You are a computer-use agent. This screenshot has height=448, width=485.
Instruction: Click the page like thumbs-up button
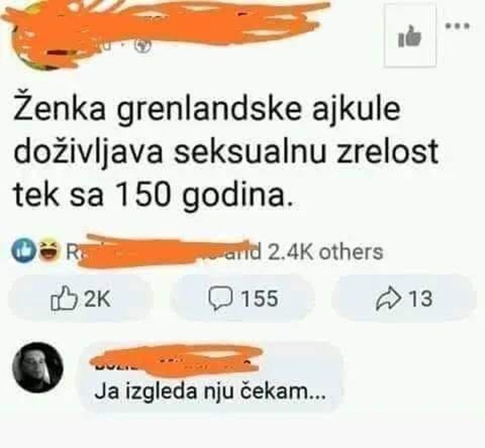click(410, 36)
